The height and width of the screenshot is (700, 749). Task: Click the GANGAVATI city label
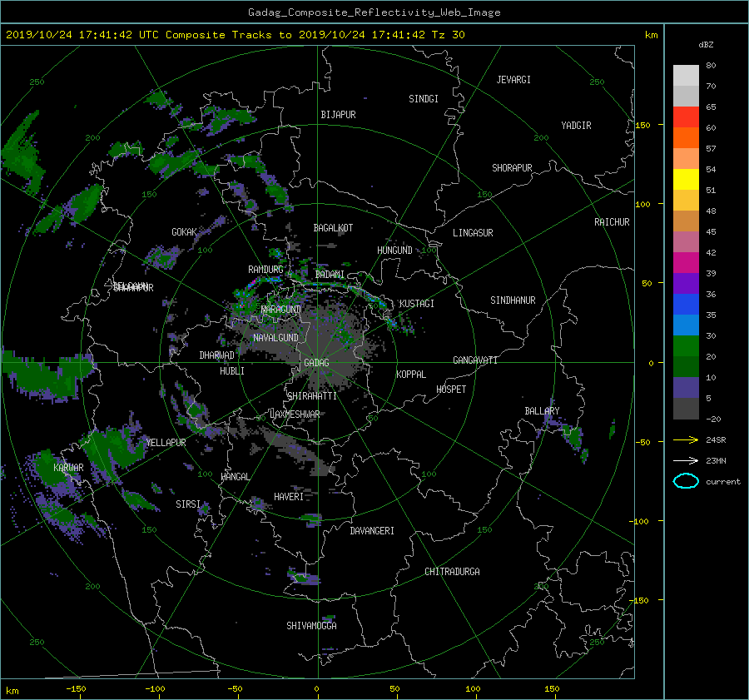coord(475,360)
